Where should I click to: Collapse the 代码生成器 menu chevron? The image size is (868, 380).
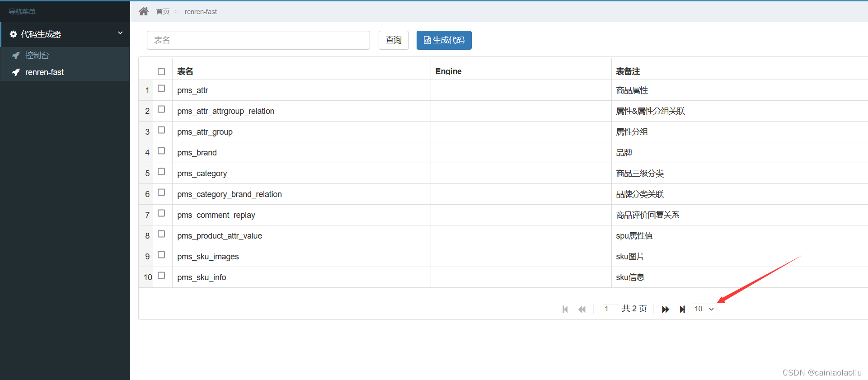coord(120,33)
